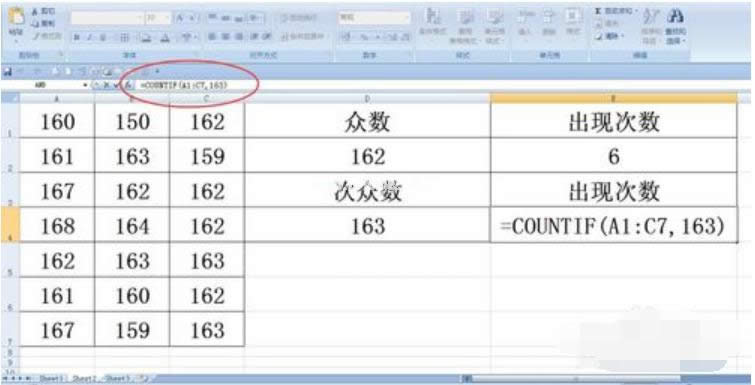Open the font size dropdown
The width and height of the screenshot is (755, 385).
tap(167, 18)
